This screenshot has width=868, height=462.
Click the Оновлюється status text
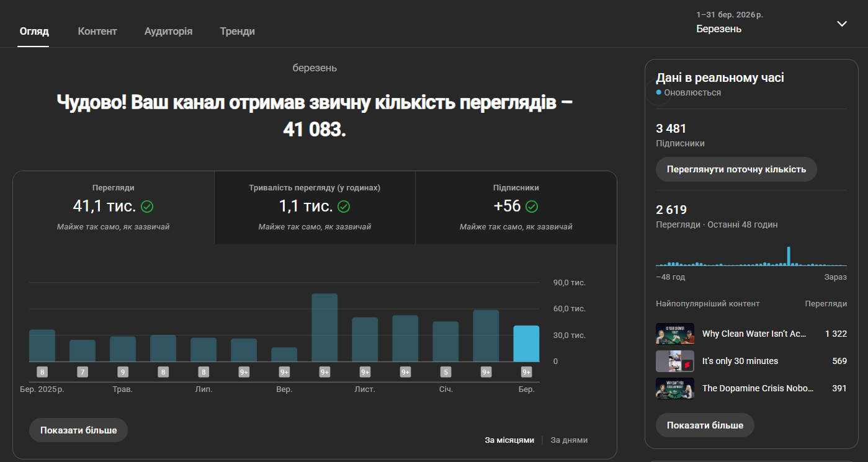(x=692, y=92)
